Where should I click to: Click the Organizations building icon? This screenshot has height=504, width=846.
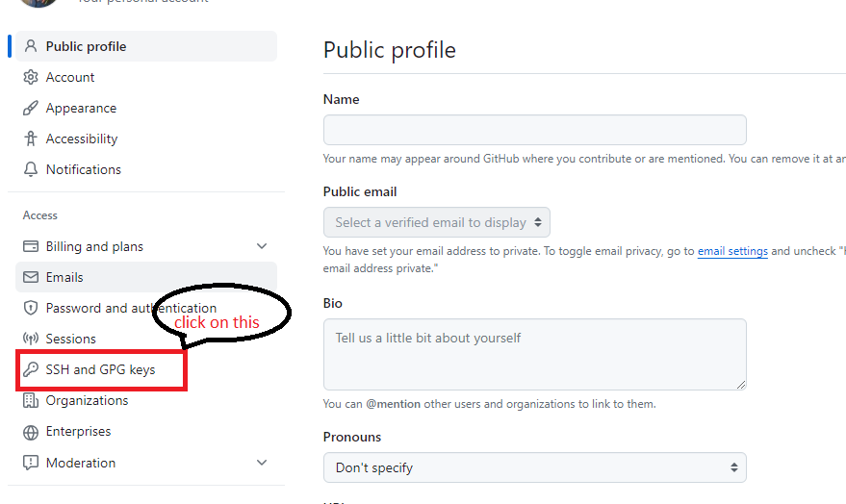point(31,400)
